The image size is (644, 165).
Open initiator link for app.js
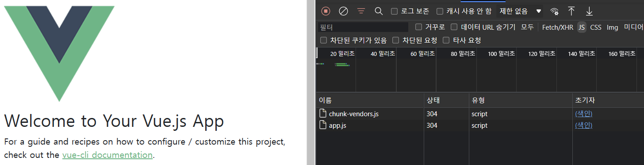tap(583, 125)
